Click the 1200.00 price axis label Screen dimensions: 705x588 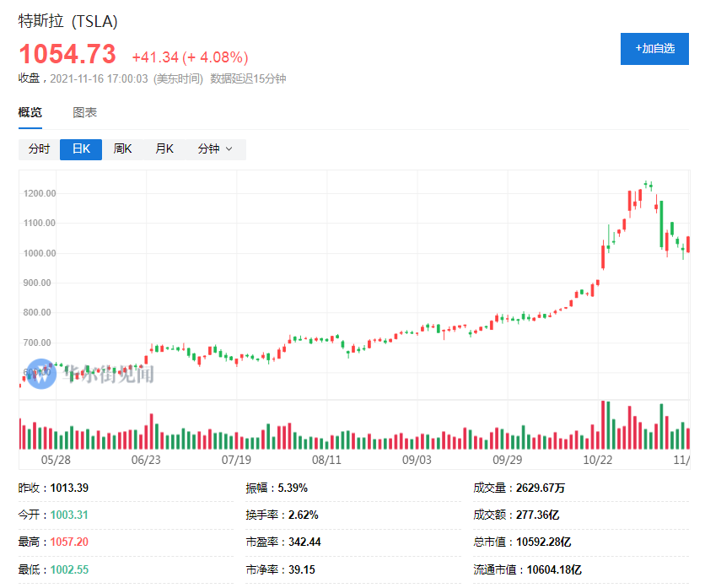[40, 193]
